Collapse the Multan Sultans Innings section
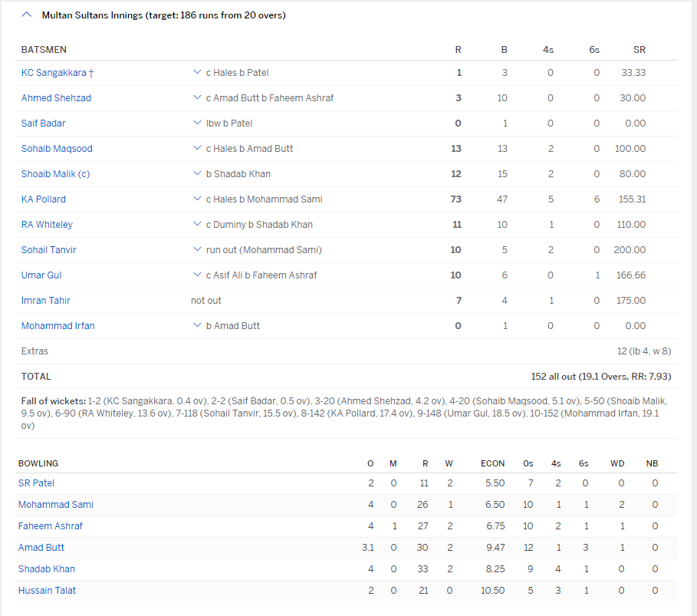The width and height of the screenshot is (697, 616). point(28,15)
